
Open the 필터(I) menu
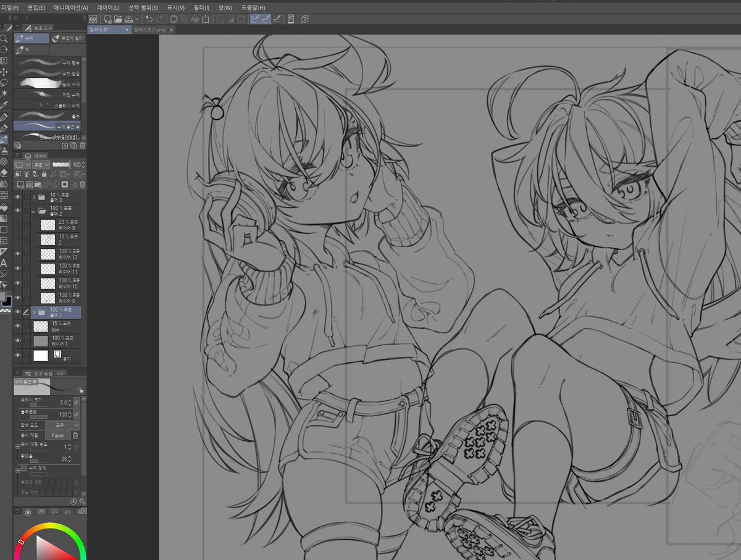point(202,7)
